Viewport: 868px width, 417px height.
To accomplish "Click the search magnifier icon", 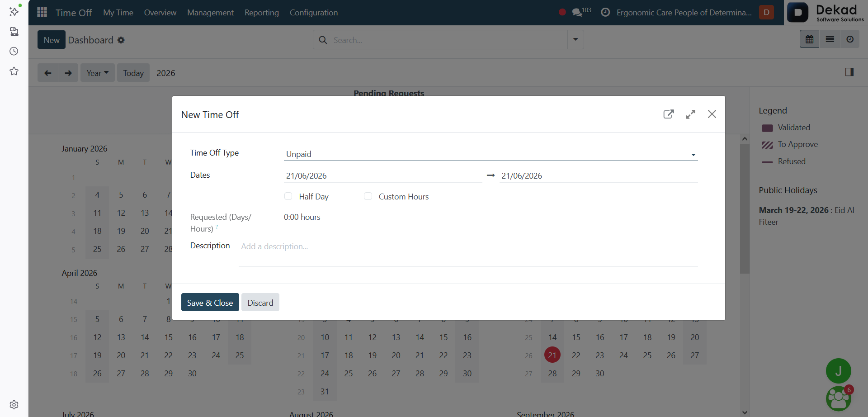I will click(x=323, y=40).
